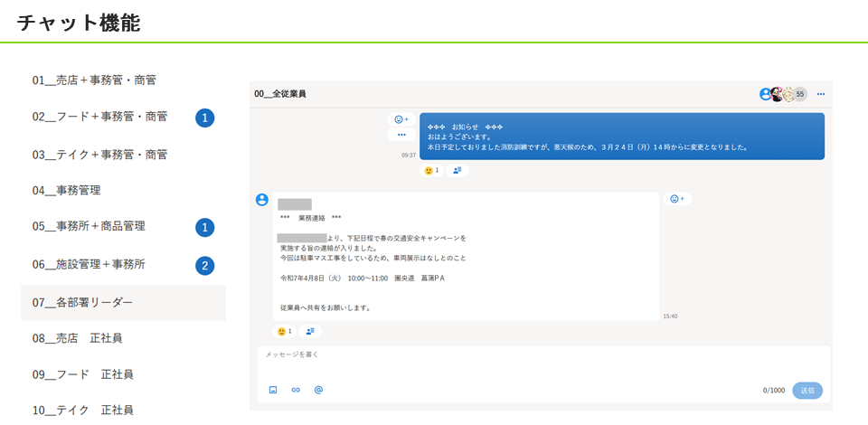Open the chat header three-dot options menu
This screenshot has height=425, width=868.
(x=821, y=94)
